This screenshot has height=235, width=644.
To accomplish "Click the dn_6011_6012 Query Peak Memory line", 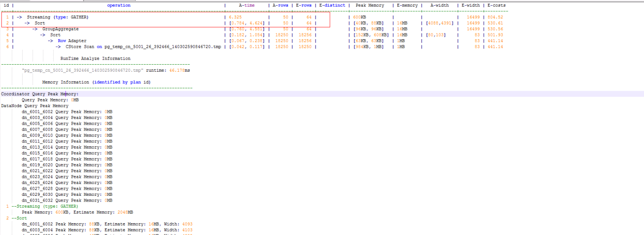I will coord(67,141).
